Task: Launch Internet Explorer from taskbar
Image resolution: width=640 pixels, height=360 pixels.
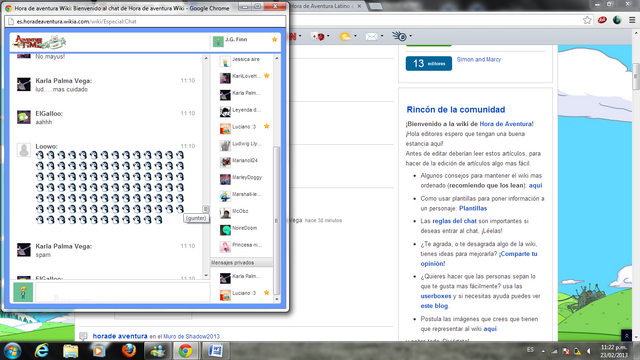Action: 42,351
